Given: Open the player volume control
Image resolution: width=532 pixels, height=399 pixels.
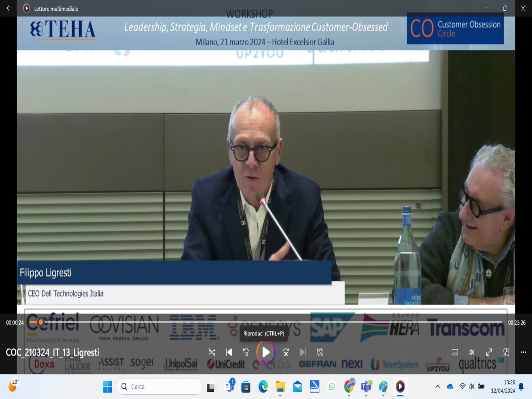Looking at the screenshot, I should (x=471, y=352).
